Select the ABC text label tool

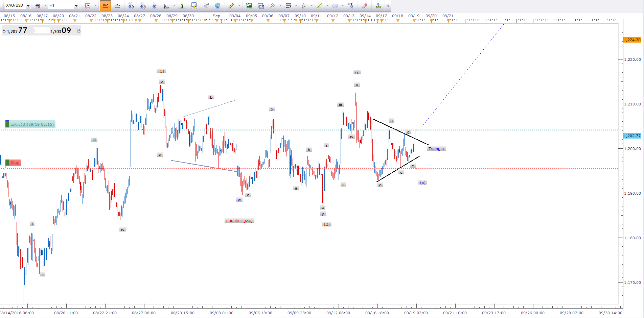[350, 5]
